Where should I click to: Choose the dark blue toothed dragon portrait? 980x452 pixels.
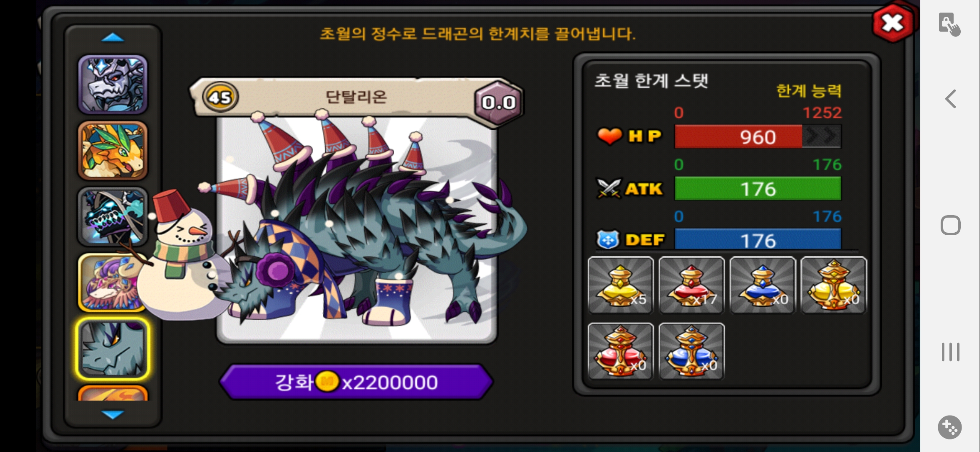pos(113,216)
